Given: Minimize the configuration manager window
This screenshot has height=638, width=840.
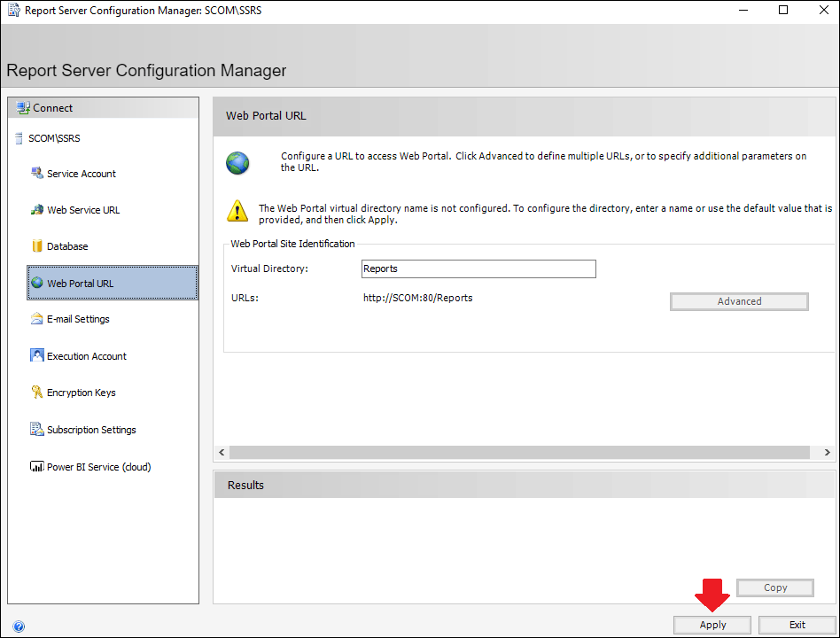Looking at the screenshot, I should pyautogui.click(x=743, y=10).
